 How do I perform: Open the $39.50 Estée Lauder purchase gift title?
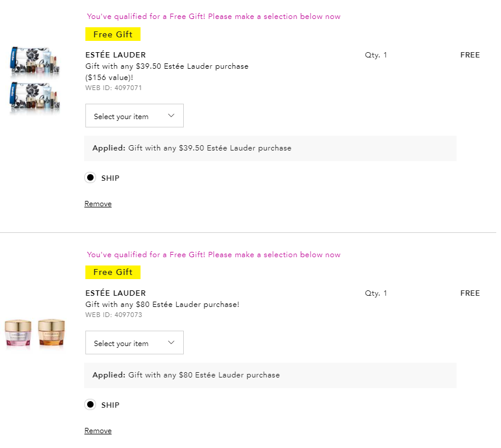click(167, 72)
